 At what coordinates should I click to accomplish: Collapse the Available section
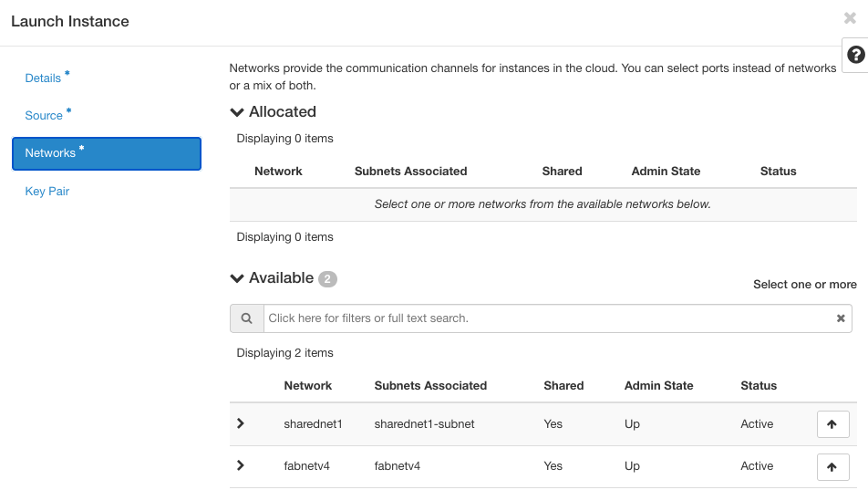(237, 278)
